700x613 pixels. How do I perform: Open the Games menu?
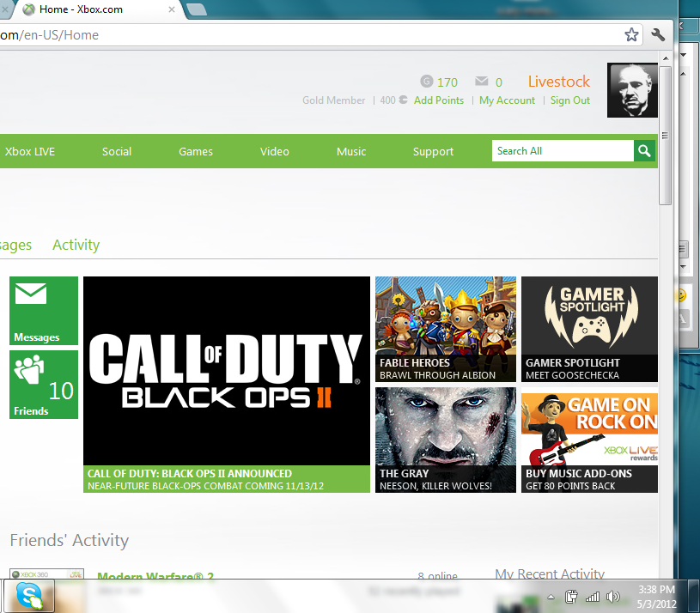pos(196,151)
